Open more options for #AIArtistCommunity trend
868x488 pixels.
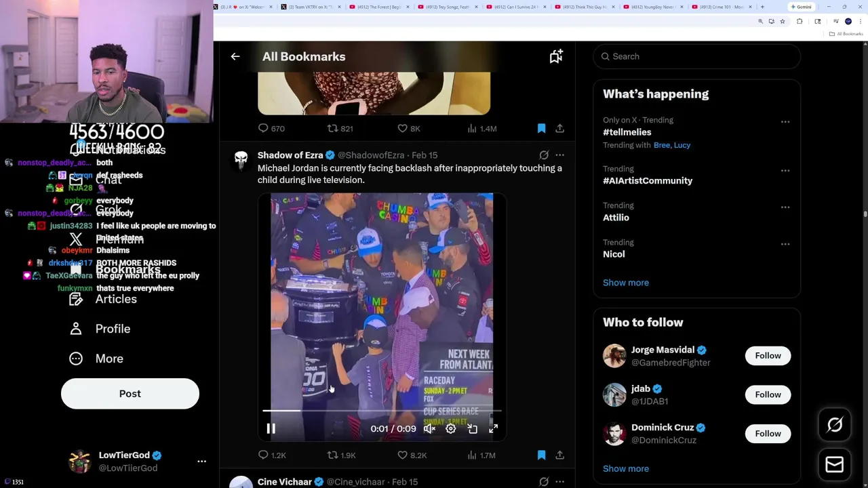(785, 171)
